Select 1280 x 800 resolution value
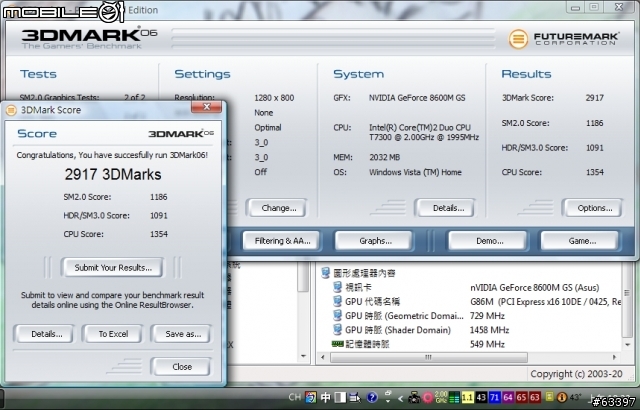The image size is (640, 410). click(274, 98)
